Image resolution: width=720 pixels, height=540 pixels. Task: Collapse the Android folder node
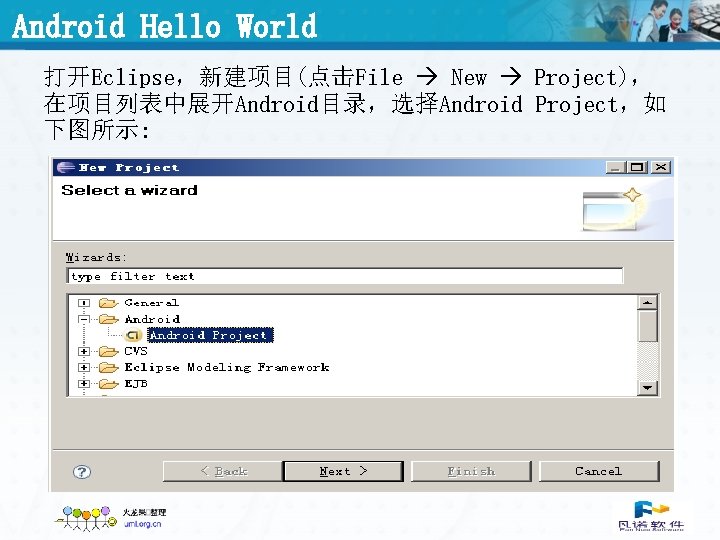pos(84,319)
